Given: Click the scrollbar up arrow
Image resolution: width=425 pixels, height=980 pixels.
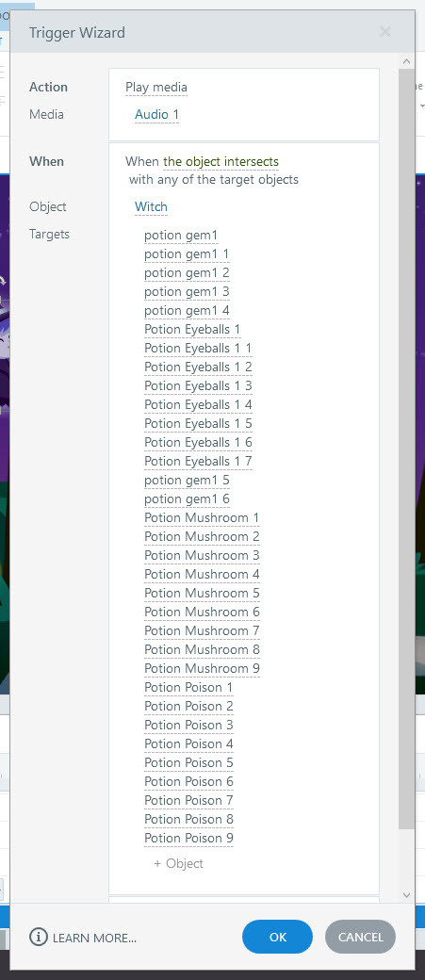Looking at the screenshot, I should (x=407, y=61).
